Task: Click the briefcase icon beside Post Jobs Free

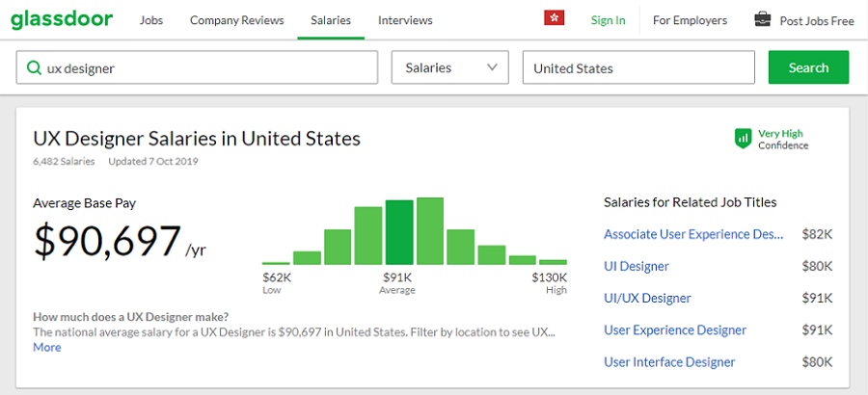Action: click(763, 19)
